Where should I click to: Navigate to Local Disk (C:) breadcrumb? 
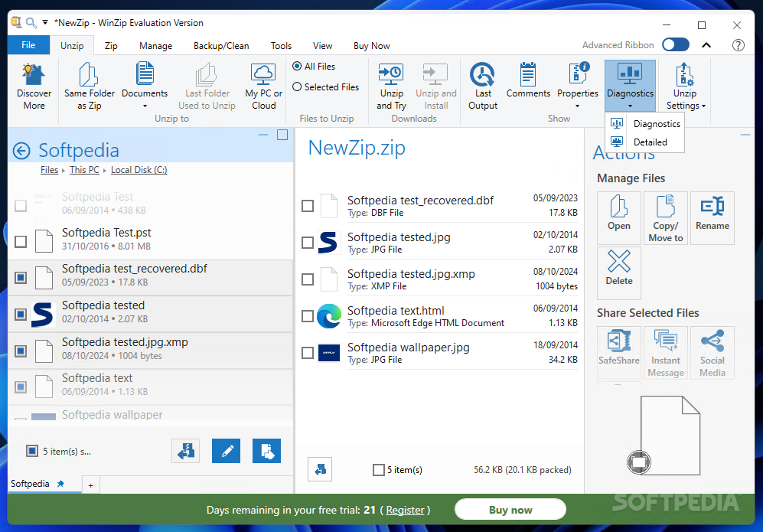point(139,170)
